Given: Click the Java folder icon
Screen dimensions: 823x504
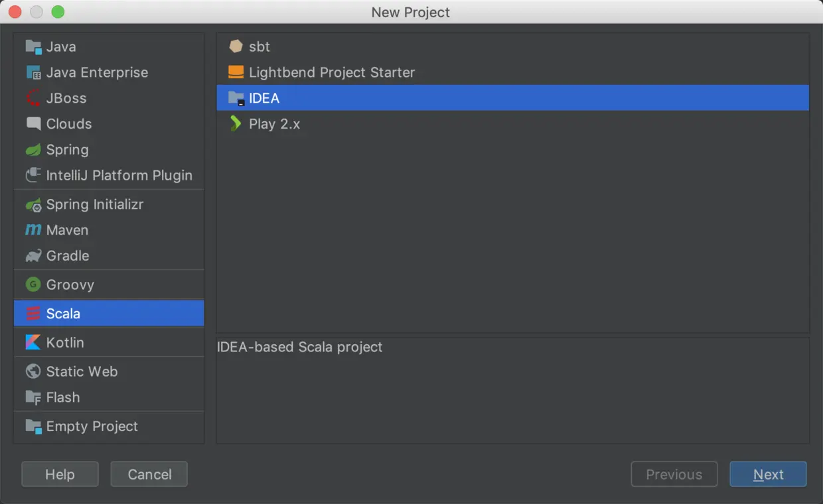Looking at the screenshot, I should [33, 47].
